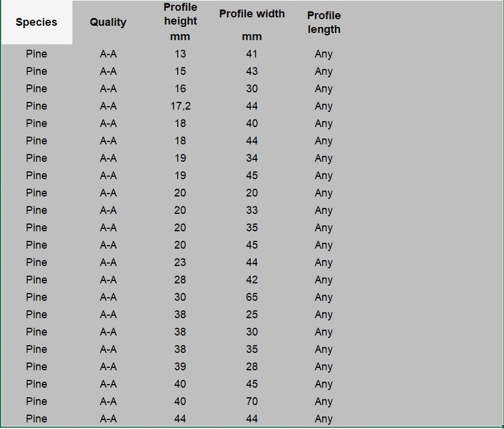
Task: Select the profile width cell showing 34
Action: coord(252,158)
